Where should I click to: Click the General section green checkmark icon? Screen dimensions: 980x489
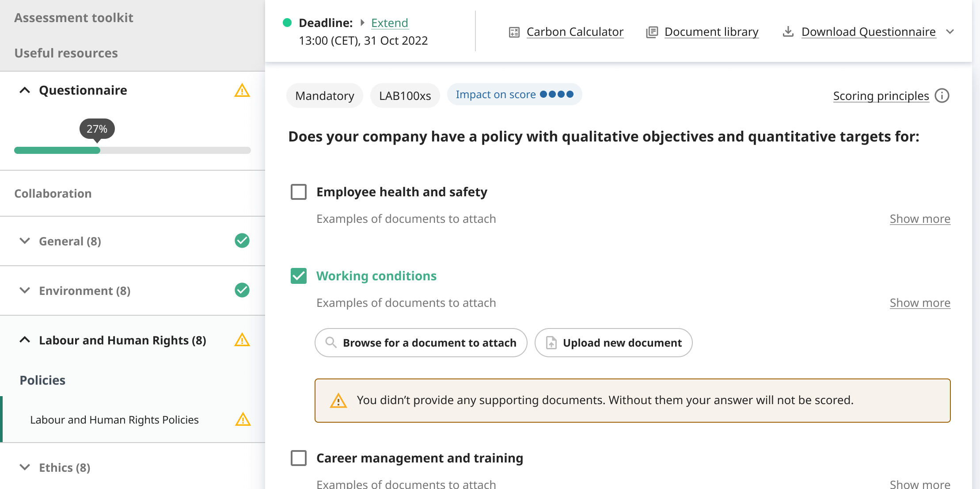point(242,241)
